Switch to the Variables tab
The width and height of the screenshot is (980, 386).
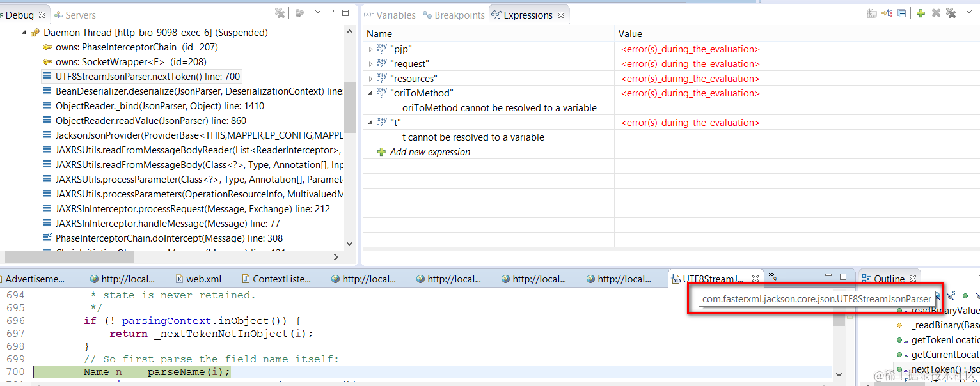pos(390,15)
